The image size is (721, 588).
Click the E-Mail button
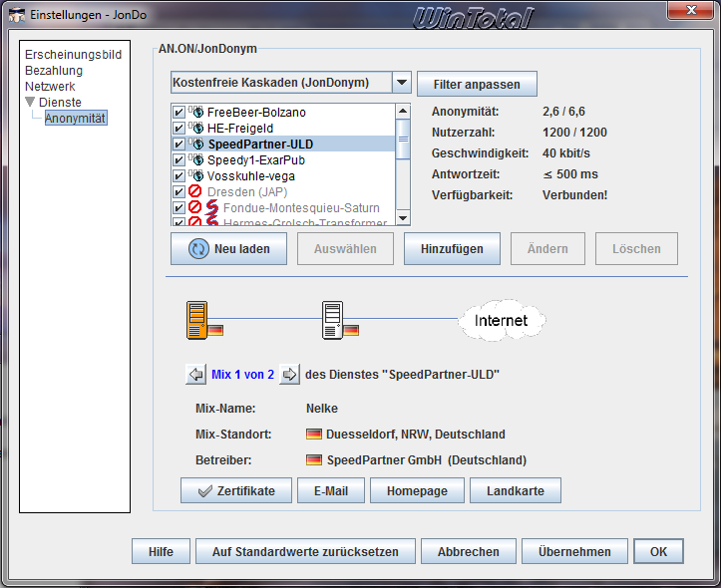tap(331, 490)
